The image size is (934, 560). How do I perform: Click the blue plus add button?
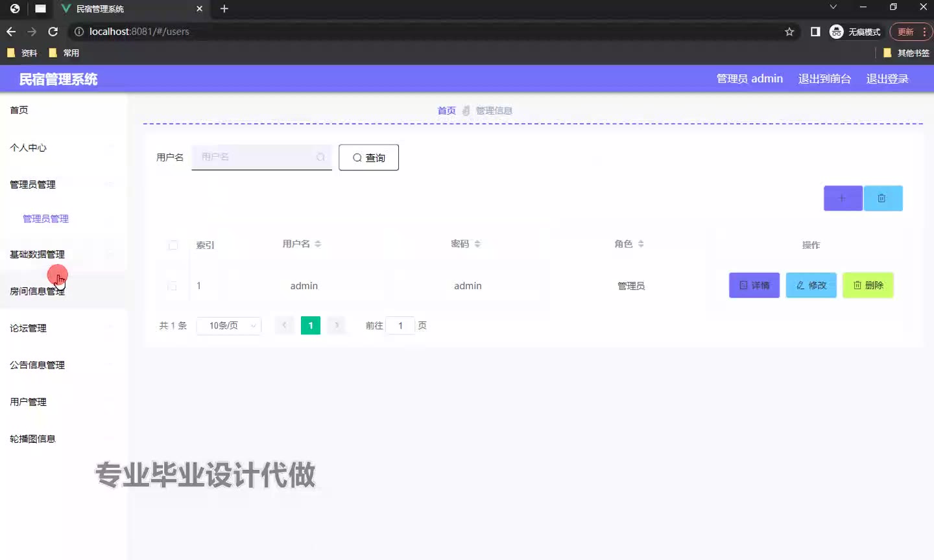843,198
